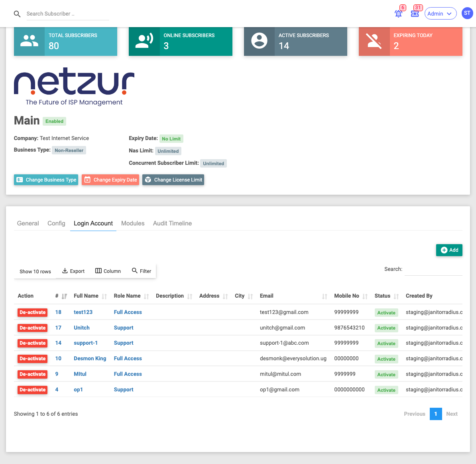The height and width of the screenshot is (464, 476).
Task: Click the Next pagination link
Action: point(452,414)
